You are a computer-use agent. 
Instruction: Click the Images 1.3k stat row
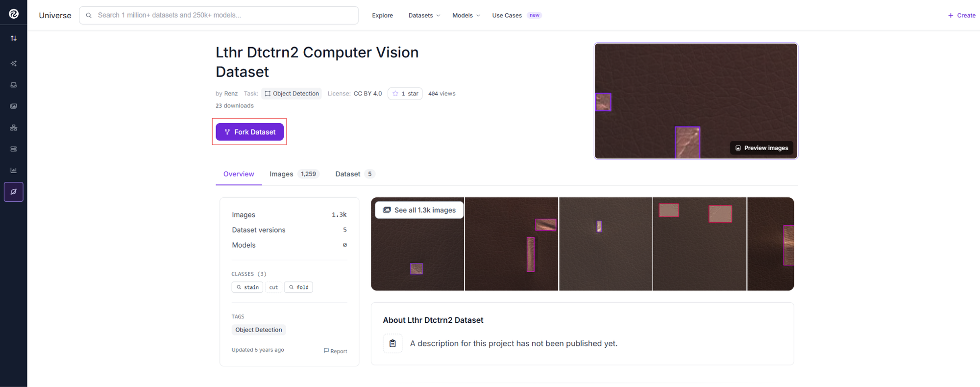[x=289, y=215]
